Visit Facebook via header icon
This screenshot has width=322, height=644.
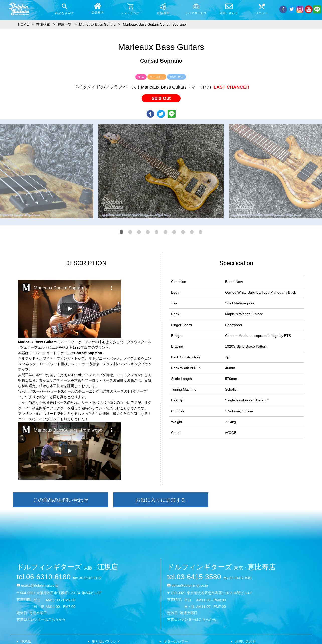pyautogui.click(x=283, y=9)
